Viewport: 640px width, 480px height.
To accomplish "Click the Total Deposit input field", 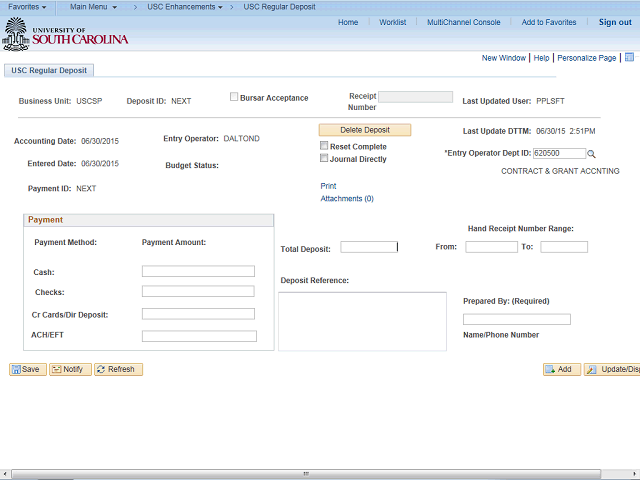I will 369,247.
